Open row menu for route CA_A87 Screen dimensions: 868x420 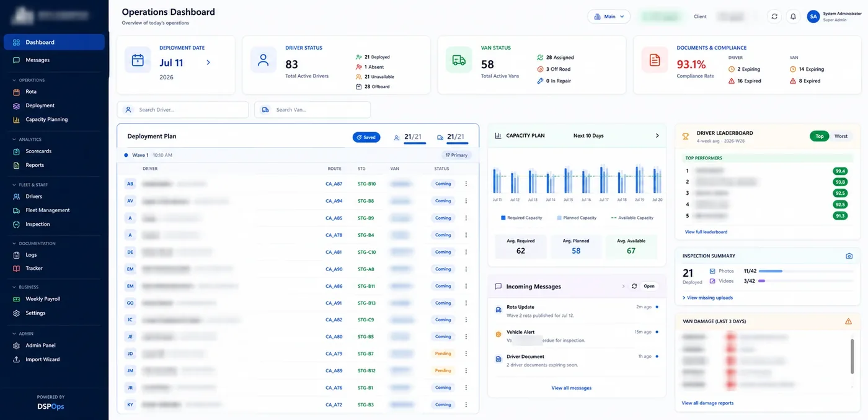click(x=466, y=184)
